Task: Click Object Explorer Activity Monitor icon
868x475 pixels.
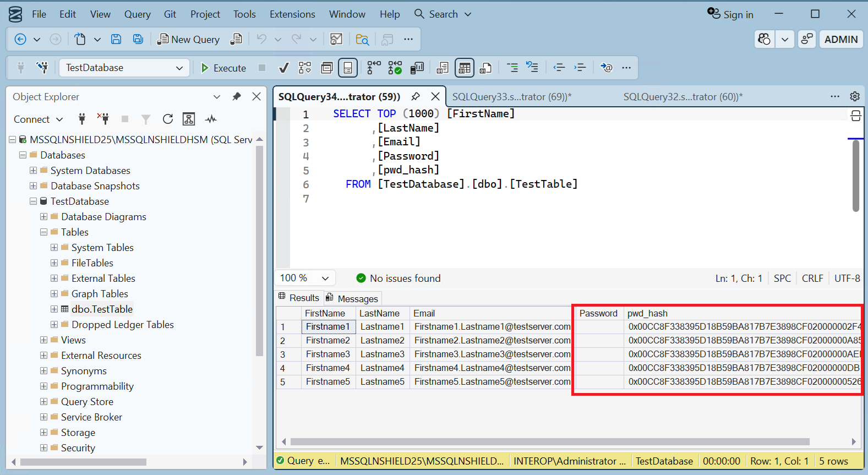Action: pos(211,119)
